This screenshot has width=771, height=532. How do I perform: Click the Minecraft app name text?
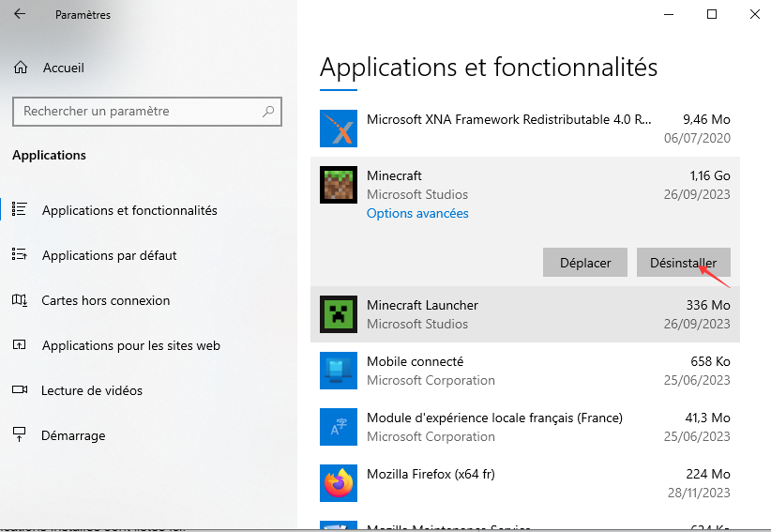[x=394, y=175]
